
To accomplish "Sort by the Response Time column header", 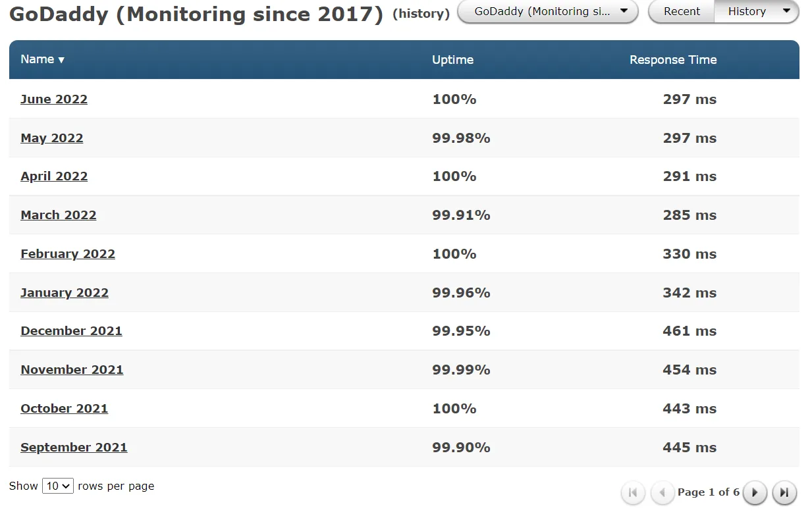I will [672, 60].
